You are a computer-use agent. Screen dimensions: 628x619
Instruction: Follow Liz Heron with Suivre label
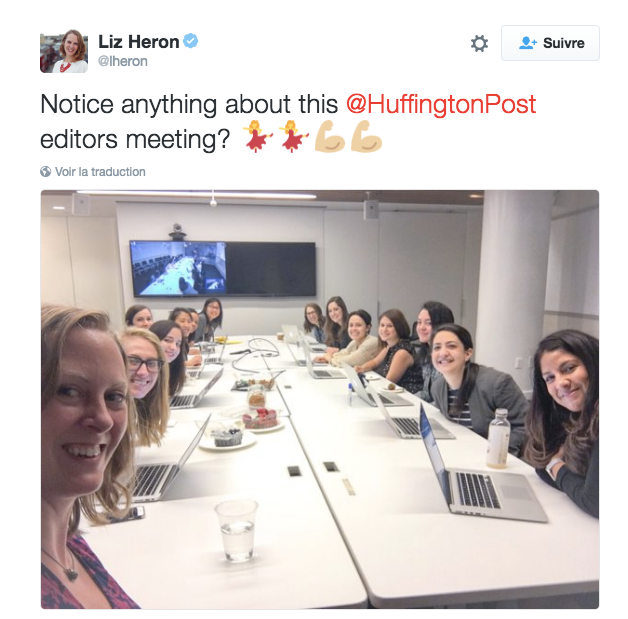[550, 43]
